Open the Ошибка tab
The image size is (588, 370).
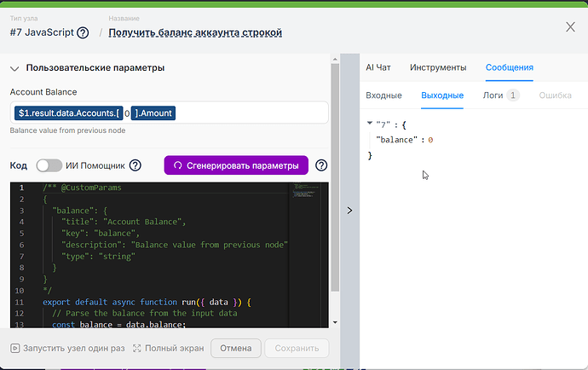point(555,95)
